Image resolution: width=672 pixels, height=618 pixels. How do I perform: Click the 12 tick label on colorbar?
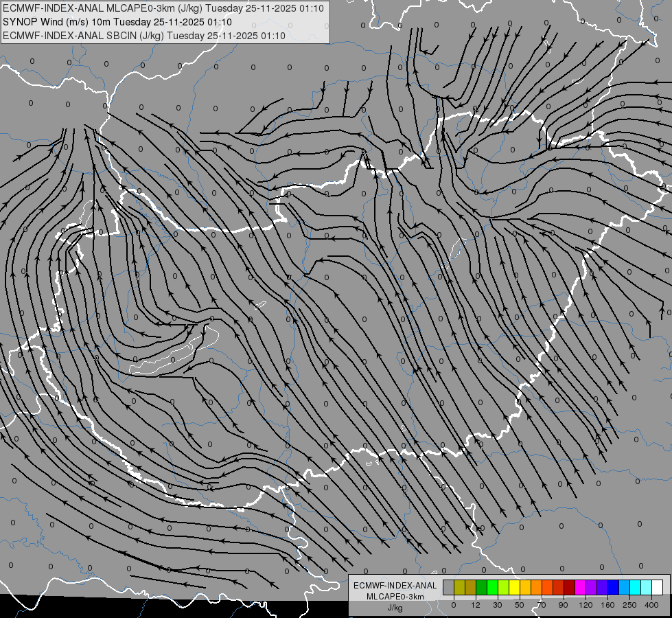(x=476, y=605)
